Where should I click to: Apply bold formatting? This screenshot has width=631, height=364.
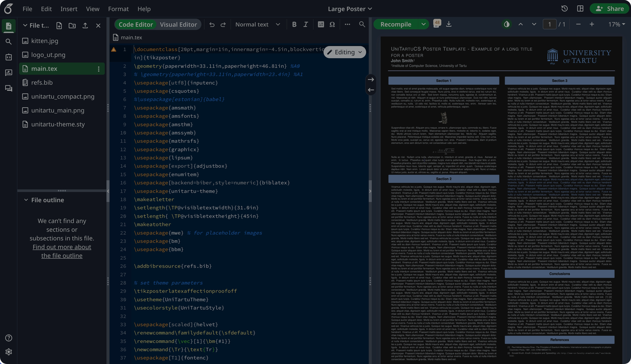(x=294, y=25)
